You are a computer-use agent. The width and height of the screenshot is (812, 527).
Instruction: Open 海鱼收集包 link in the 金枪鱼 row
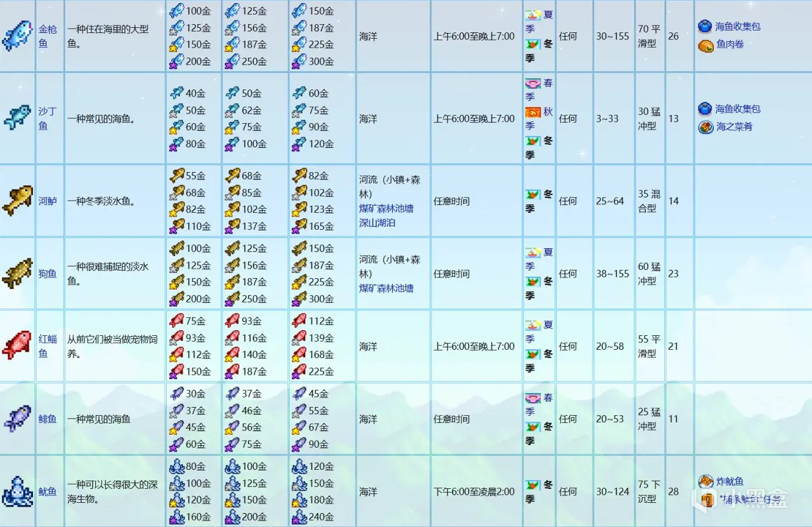point(738,27)
